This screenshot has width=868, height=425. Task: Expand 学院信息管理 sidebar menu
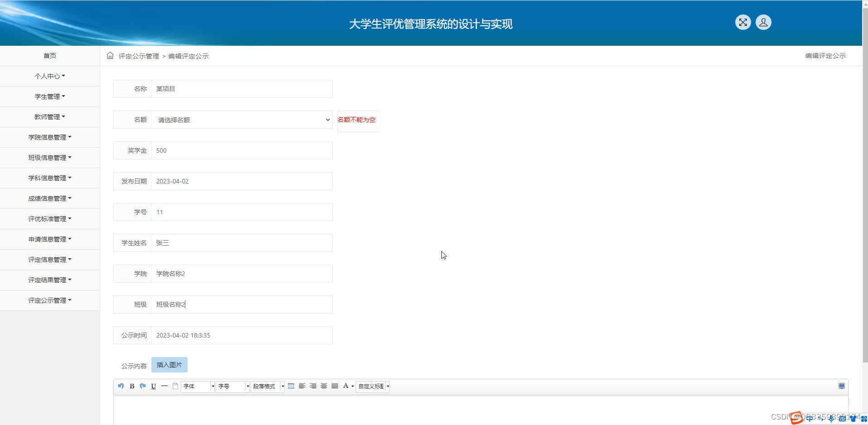50,137
